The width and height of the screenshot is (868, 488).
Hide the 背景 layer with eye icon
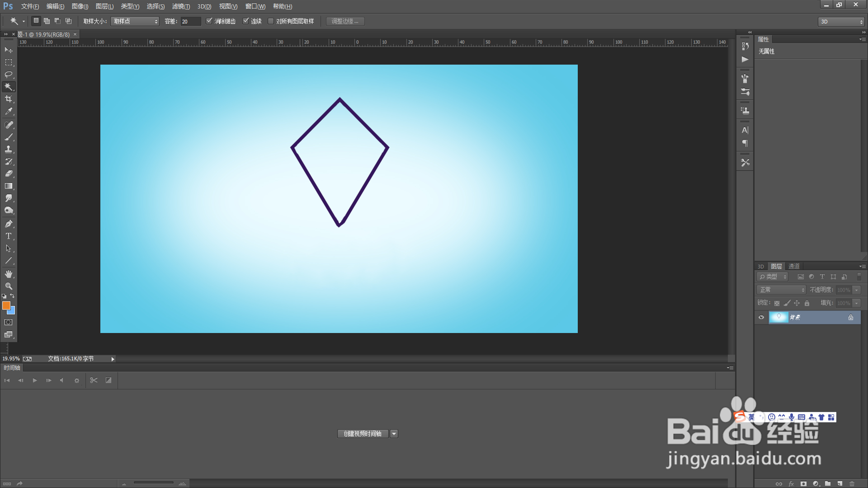click(x=761, y=317)
